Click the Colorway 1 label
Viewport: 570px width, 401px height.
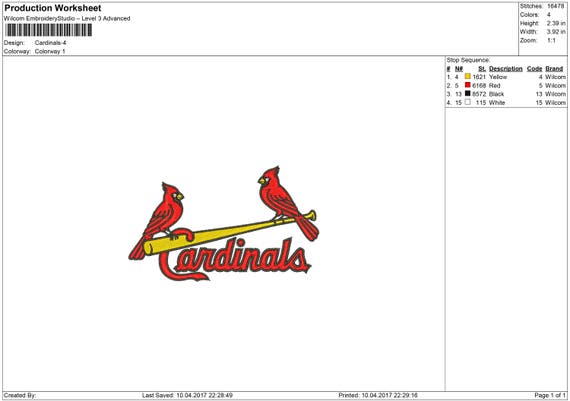(x=50, y=52)
